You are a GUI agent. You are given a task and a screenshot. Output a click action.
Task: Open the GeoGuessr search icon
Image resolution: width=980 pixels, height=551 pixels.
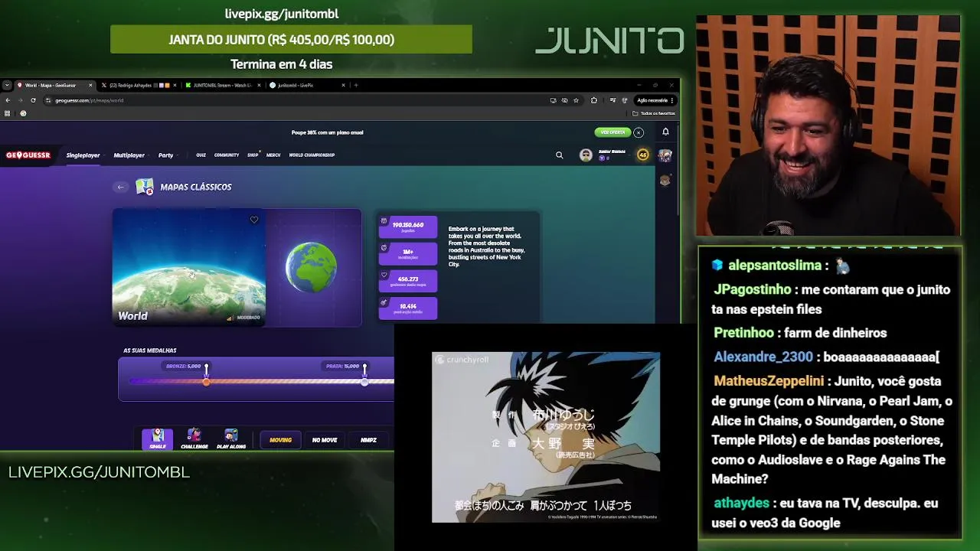coord(559,155)
